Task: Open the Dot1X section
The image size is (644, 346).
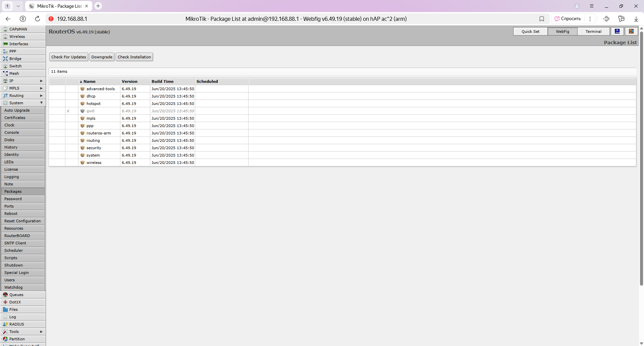Action: (23, 302)
